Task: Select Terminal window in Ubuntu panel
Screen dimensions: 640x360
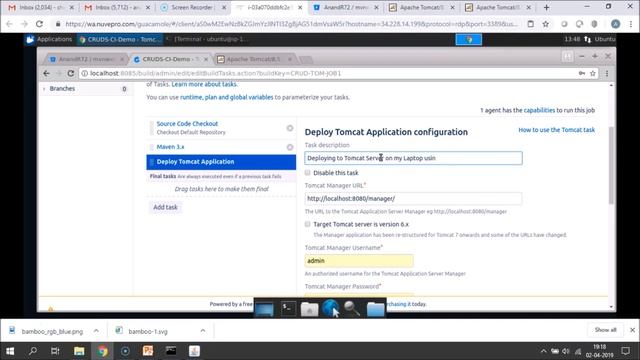Action: pyautogui.click(x=207, y=39)
